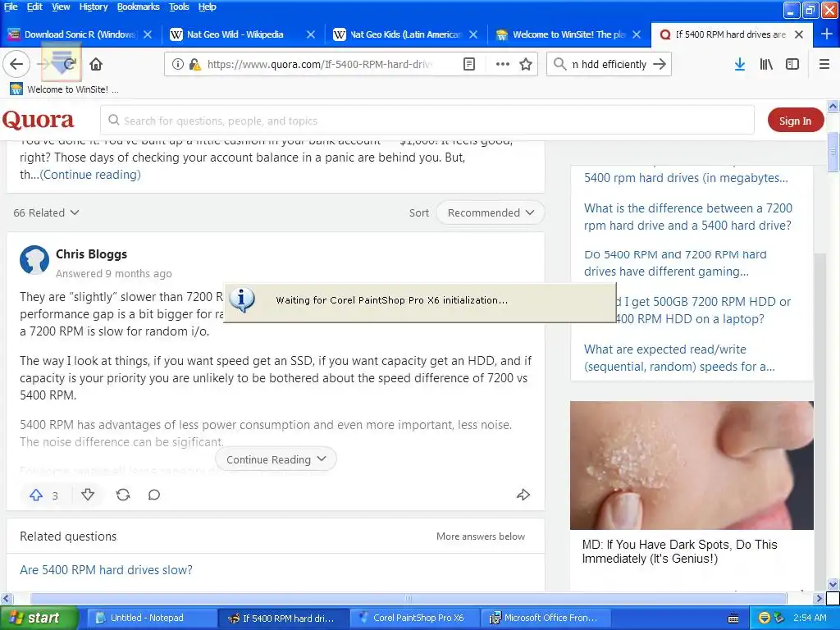Click the browser search box
Viewport: 840px width, 630px height.
(609, 64)
